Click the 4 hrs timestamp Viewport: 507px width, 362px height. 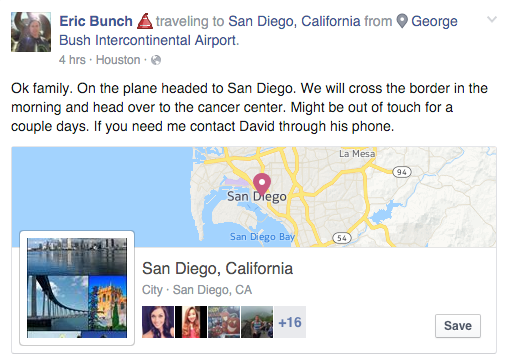tap(72, 60)
